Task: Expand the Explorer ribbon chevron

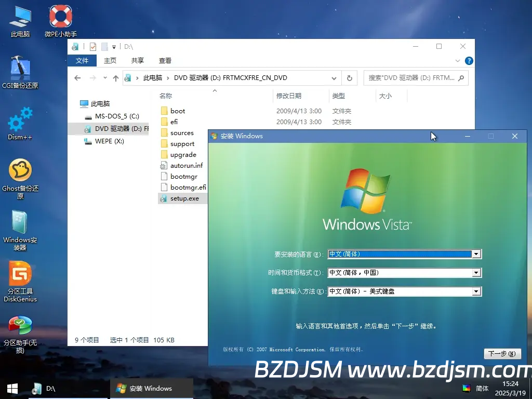Action: tap(457, 61)
